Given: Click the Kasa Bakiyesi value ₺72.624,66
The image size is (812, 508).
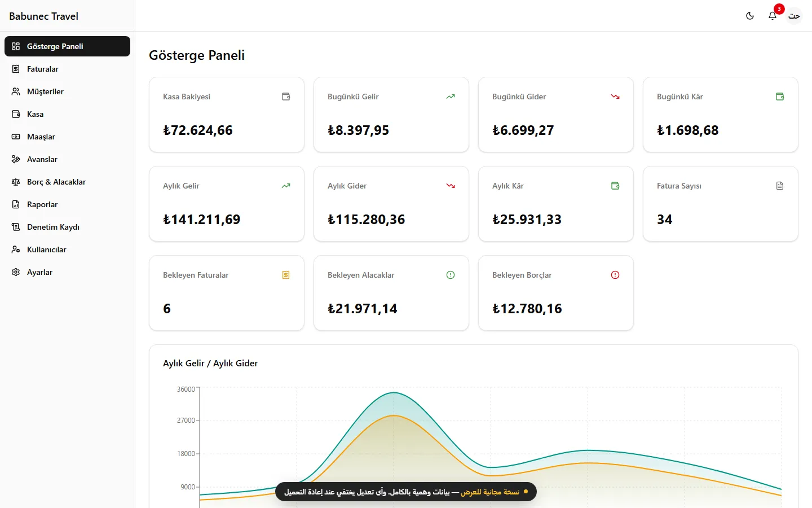Looking at the screenshot, I should [x=198, y=130].
